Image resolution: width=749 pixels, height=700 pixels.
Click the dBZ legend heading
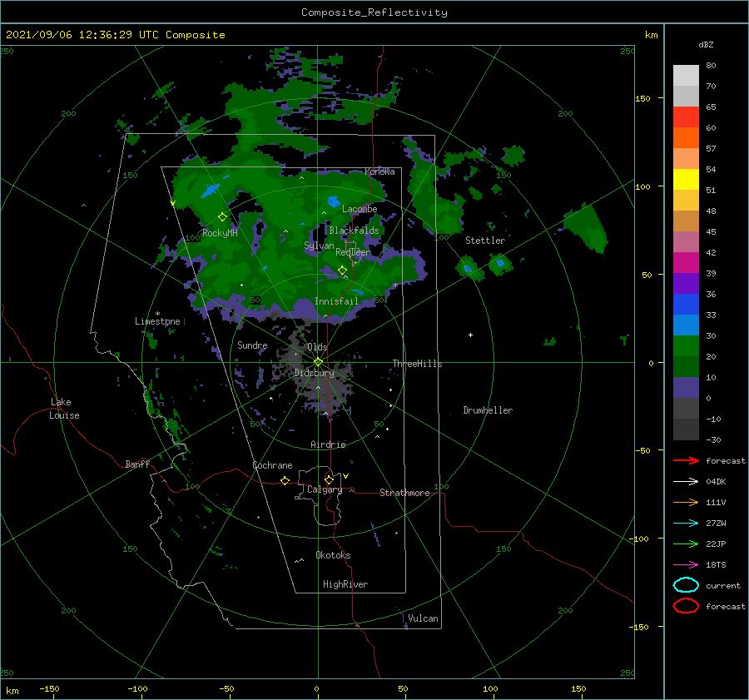[706, 45]
